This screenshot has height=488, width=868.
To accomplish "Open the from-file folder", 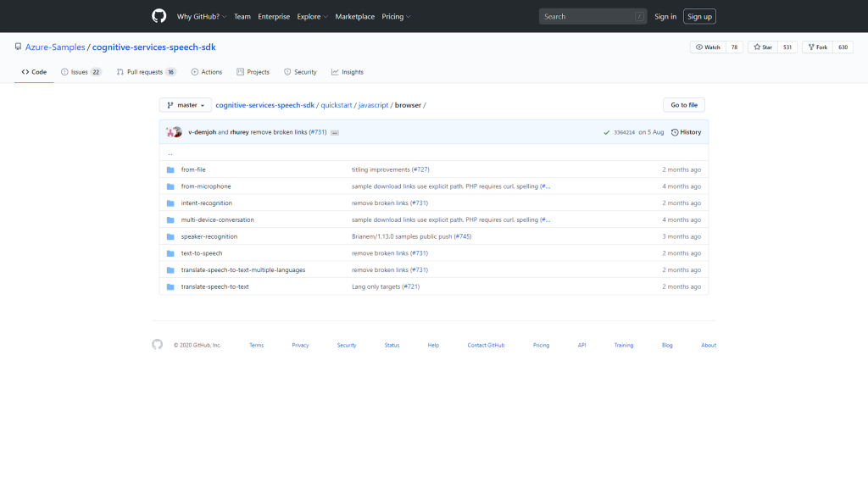I will (x=193, y=169).
